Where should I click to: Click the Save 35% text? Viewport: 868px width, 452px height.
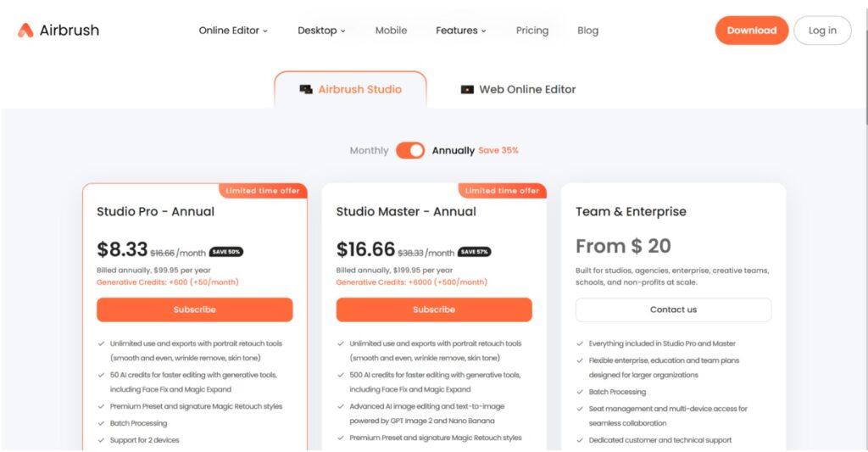pyautogui.click(x=498, y=150)
